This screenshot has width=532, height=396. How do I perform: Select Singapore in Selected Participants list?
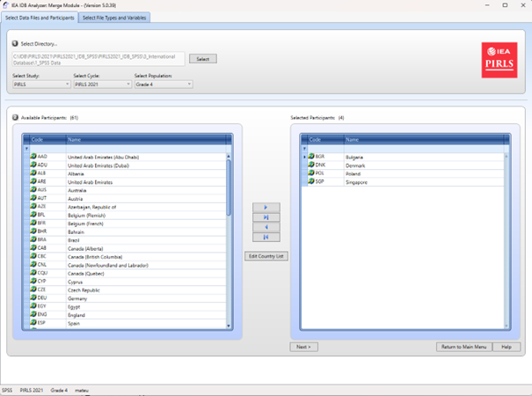click(x=356, y=182)
